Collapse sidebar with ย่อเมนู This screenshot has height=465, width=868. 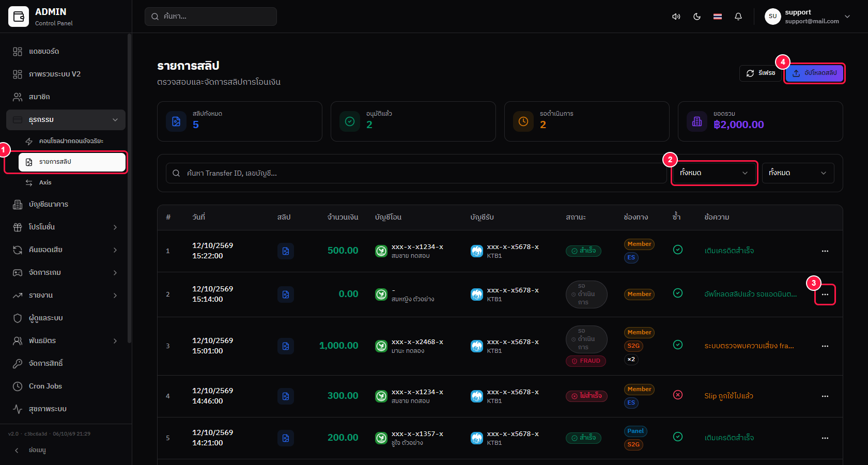66,450
